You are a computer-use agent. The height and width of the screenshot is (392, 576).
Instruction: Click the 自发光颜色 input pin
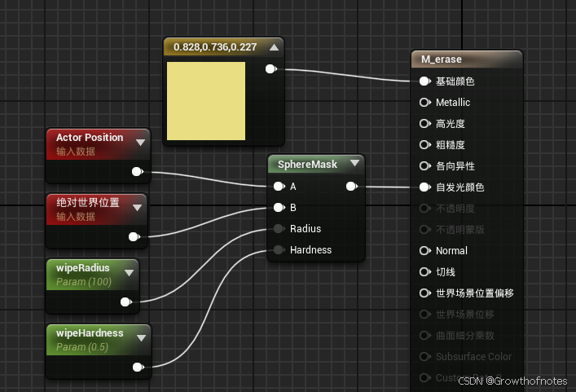(425, 187)
